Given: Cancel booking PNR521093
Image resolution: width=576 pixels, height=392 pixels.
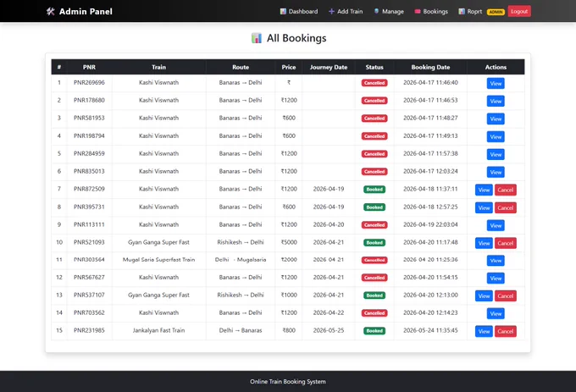Looking at the screenshot, I should coord(506,243).
